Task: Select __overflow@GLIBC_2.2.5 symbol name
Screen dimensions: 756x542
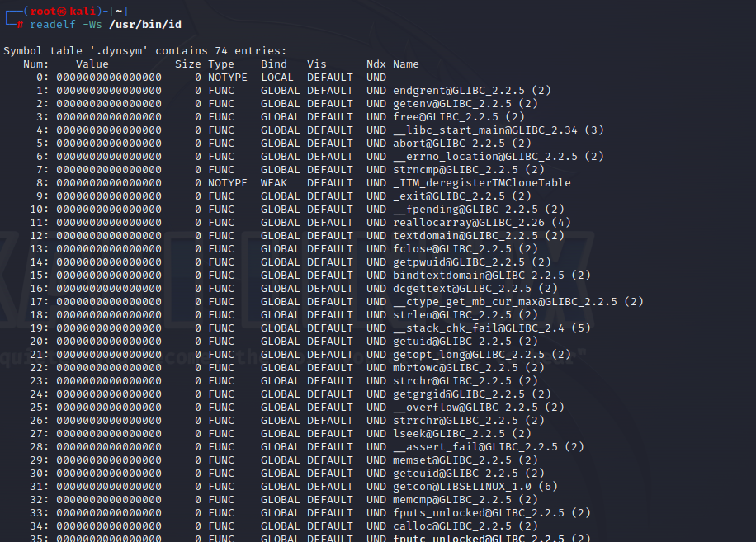Action: [465, 407]
